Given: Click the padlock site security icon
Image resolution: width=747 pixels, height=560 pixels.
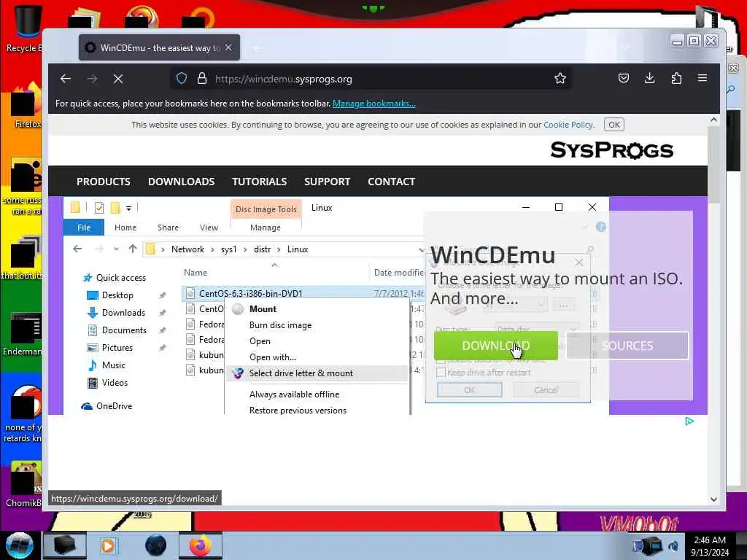Looking at the screenshot, I should 202,79.
